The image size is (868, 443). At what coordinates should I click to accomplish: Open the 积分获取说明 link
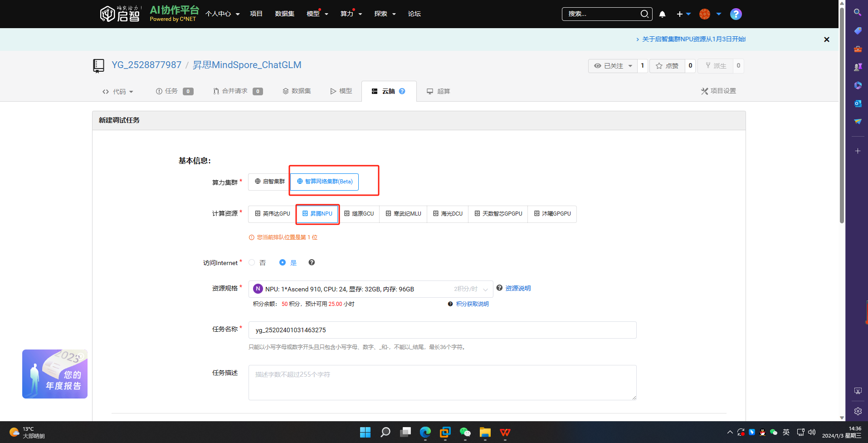pyautogui.click(x=472, y=304)
